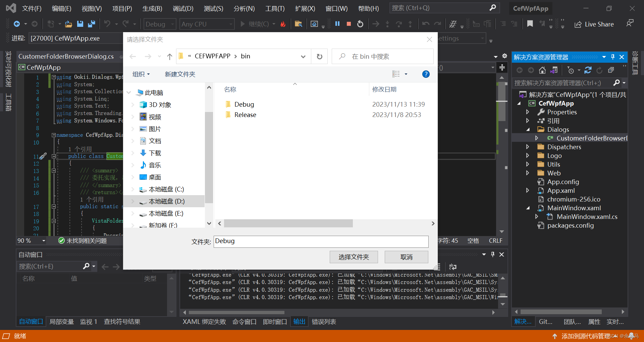
Task: Open the 调试(D) menu
Action: coord(183,8)
